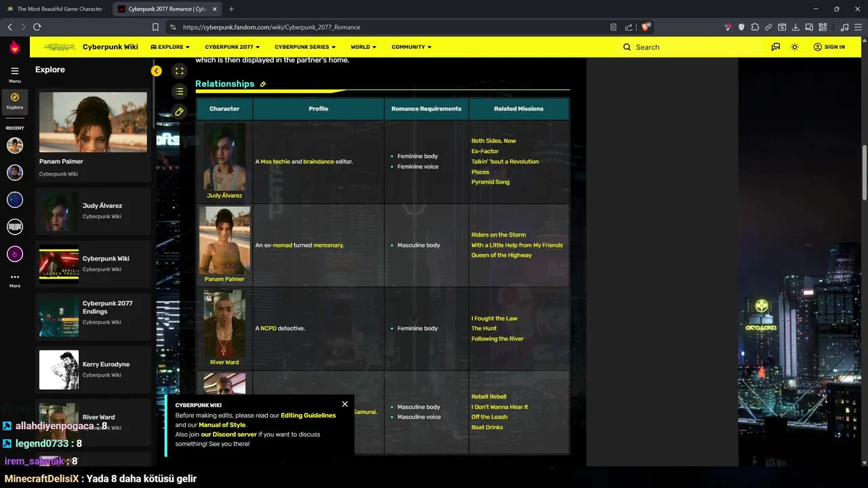Open the Boat Drinks mission link
868x488 pixels.
pyautogui.click(x=487, y=427)
